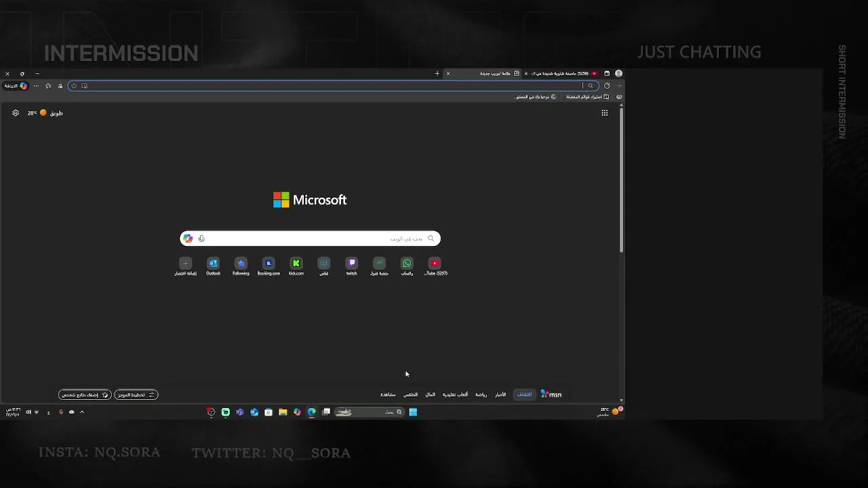Open the favorites list icon in toolbar

[48, 85]
